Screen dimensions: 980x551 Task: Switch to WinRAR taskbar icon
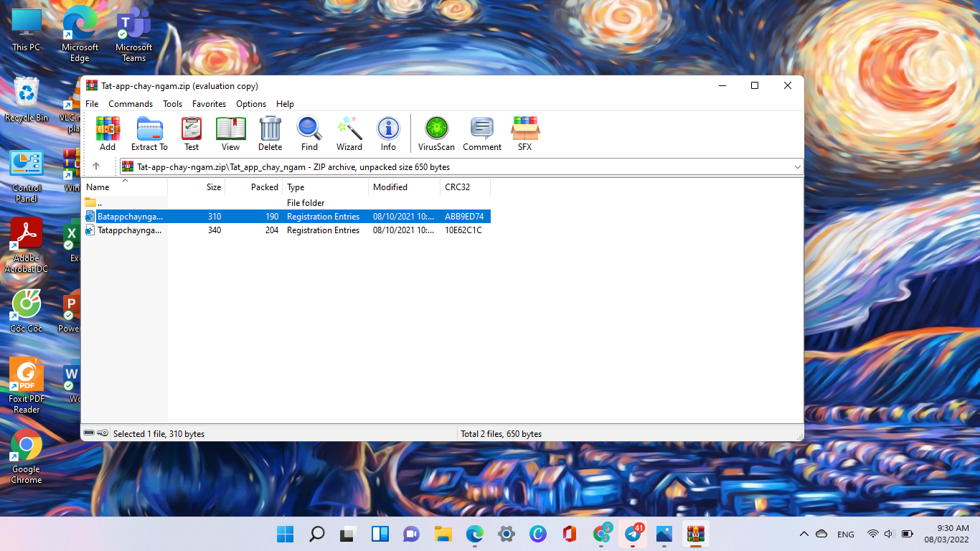click(695, 534)
